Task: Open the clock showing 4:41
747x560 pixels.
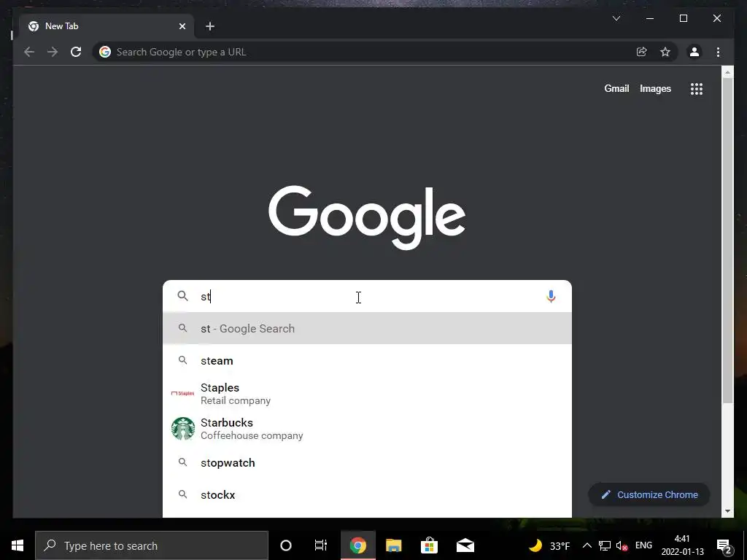Action: pos(682,545)
